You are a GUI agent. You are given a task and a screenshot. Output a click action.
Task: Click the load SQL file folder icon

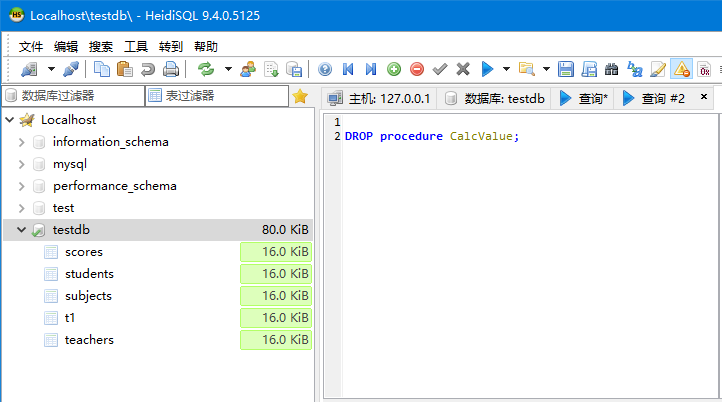click(526, 70)
